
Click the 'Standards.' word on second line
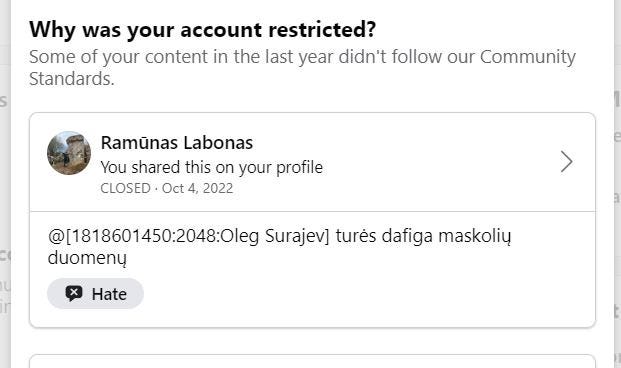pos(72,78)
